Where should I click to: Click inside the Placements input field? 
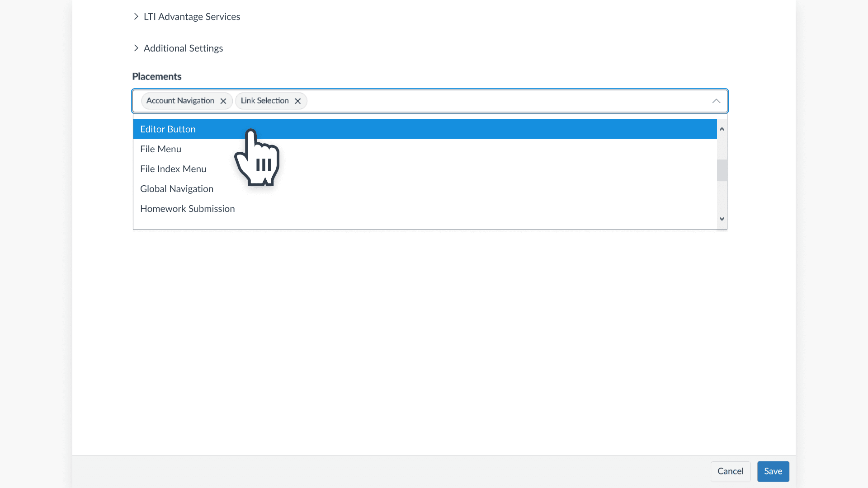coord(452,101)
